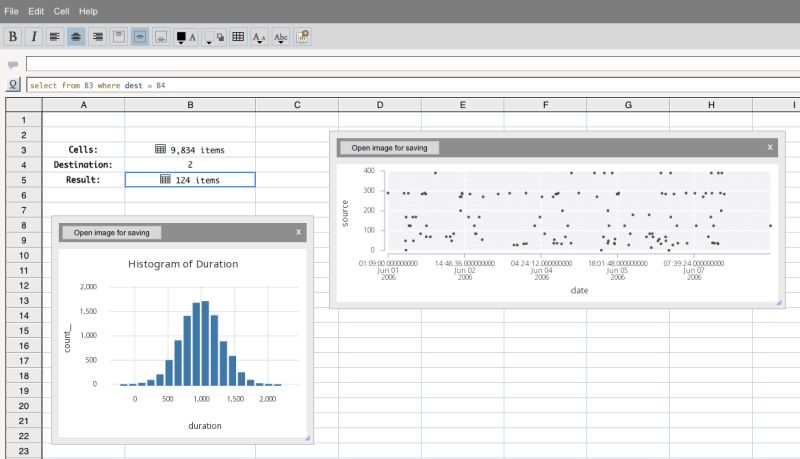Click the table icon beside '9,834 items'
800x459 pixels.
pyautogui.click(x=160, y=149)
